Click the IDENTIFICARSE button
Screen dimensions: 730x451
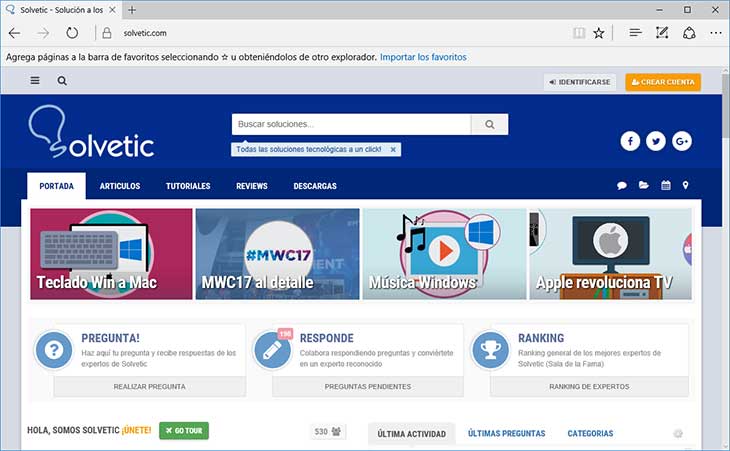click(x=580, y=82)
